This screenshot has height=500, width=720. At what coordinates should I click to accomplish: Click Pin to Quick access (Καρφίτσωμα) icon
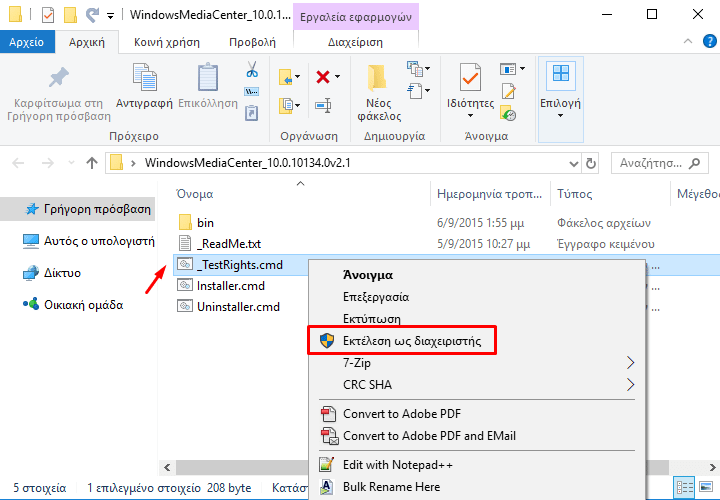(x=59, y=78)
